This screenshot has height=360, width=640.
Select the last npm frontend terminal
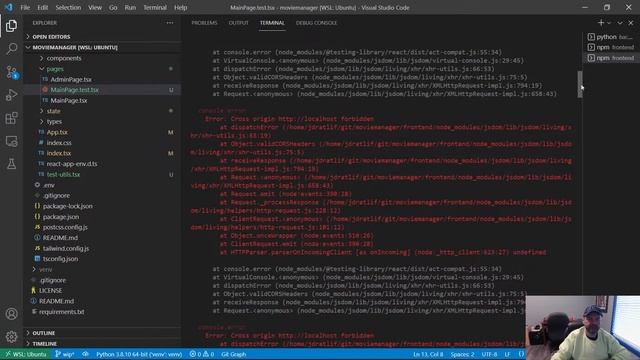click(611, 58)
